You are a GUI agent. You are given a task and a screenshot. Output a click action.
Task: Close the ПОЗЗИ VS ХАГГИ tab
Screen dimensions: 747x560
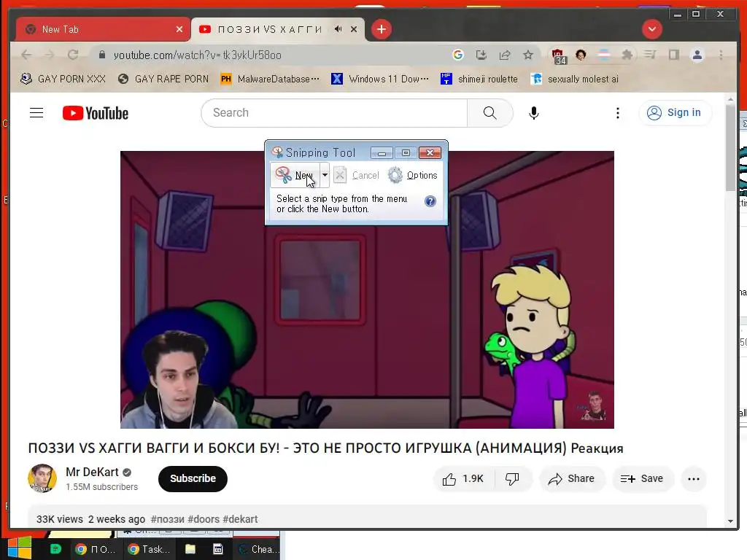[354, 29]
